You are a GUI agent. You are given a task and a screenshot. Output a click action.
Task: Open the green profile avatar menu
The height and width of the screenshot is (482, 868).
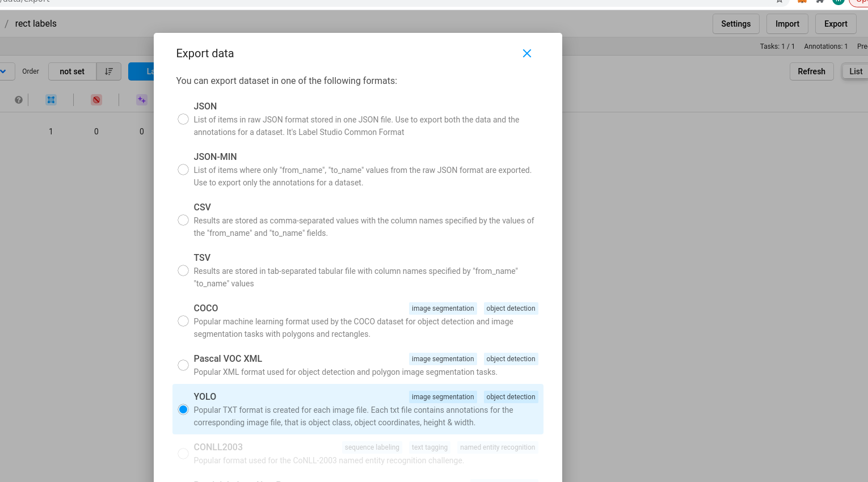pos(838,2)
